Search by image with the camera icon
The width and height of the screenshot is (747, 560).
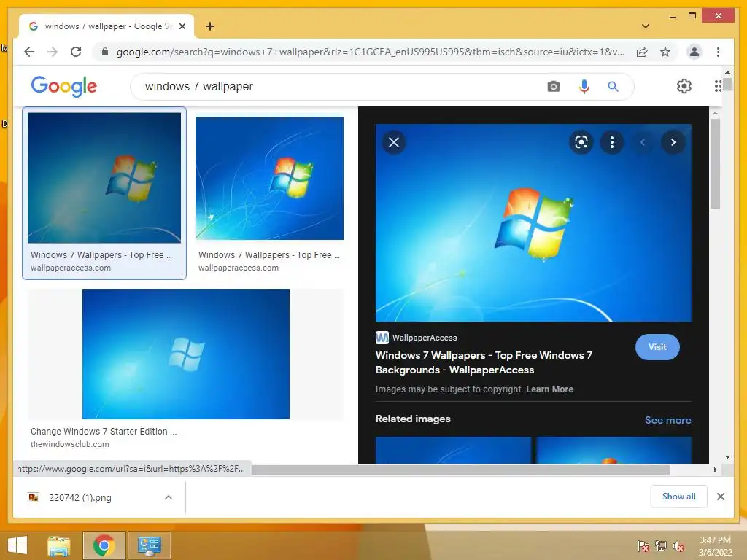pyautogui.click(x=553, y=86)
